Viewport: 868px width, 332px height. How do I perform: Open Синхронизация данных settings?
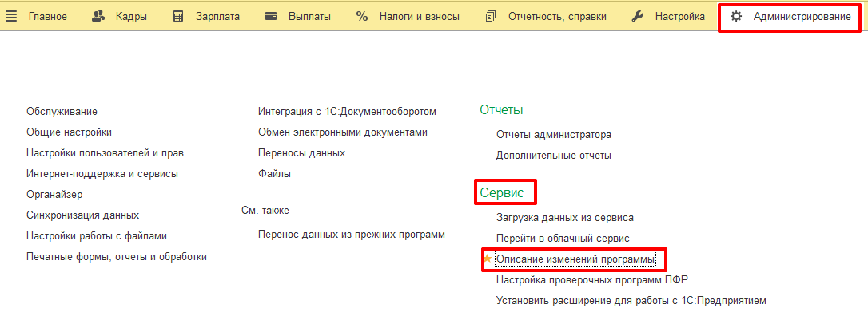[82, 215]
